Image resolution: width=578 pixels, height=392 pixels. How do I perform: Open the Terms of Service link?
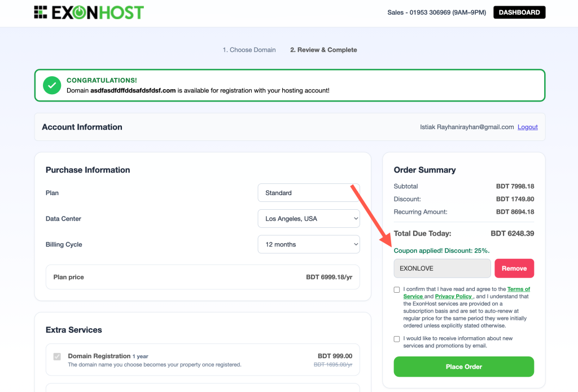coord(518,289)
